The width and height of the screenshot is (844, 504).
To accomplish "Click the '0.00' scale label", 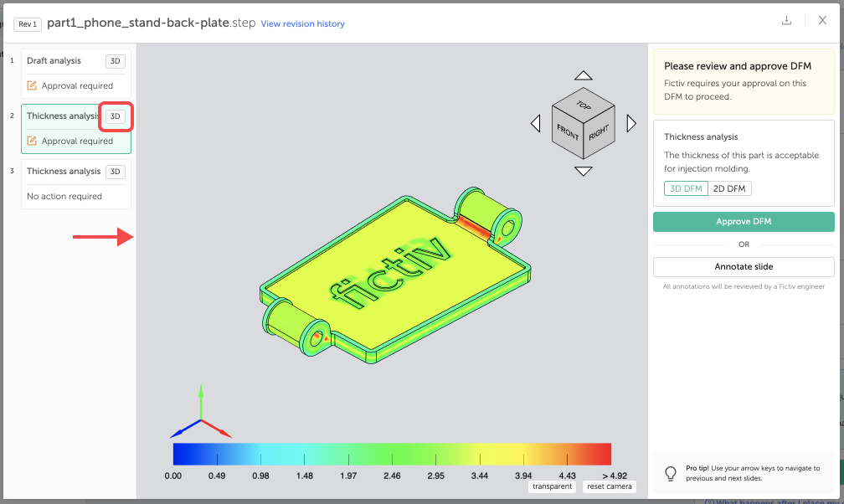I will 172,476.
